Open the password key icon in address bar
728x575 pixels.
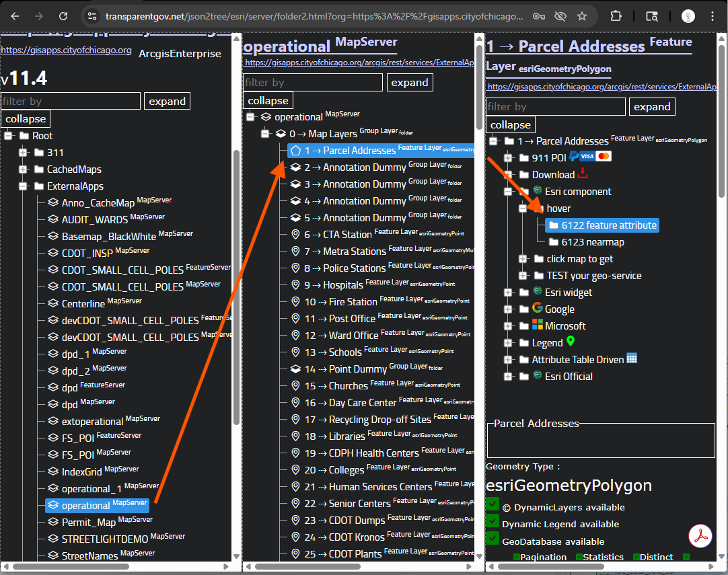point(538,16)
